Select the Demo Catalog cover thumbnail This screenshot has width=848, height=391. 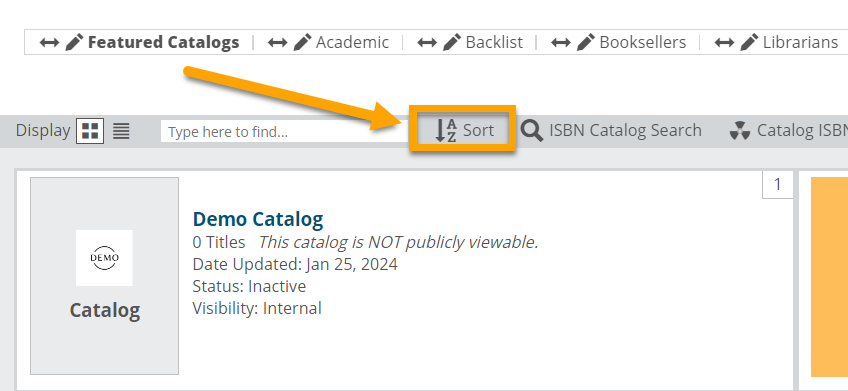(x=104, y=276)
